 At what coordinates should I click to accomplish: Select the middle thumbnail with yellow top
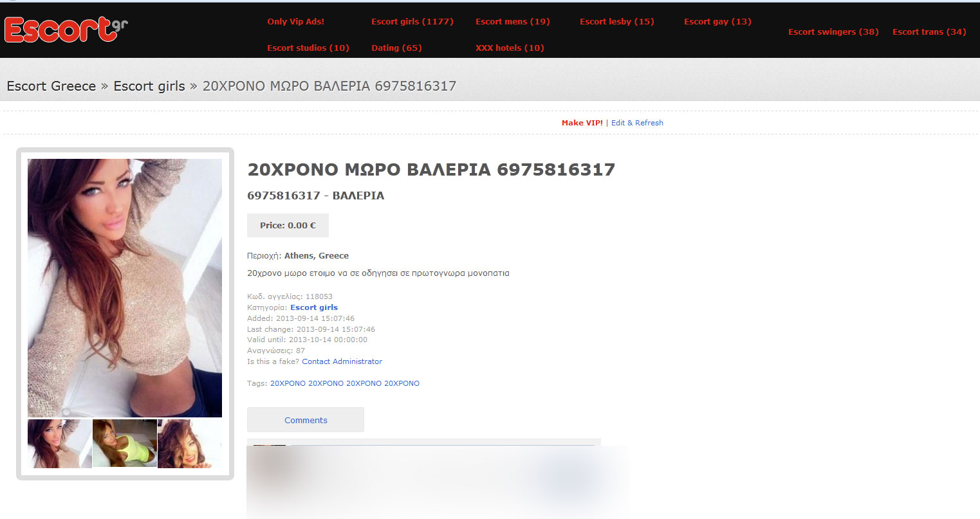click(125, 443)
